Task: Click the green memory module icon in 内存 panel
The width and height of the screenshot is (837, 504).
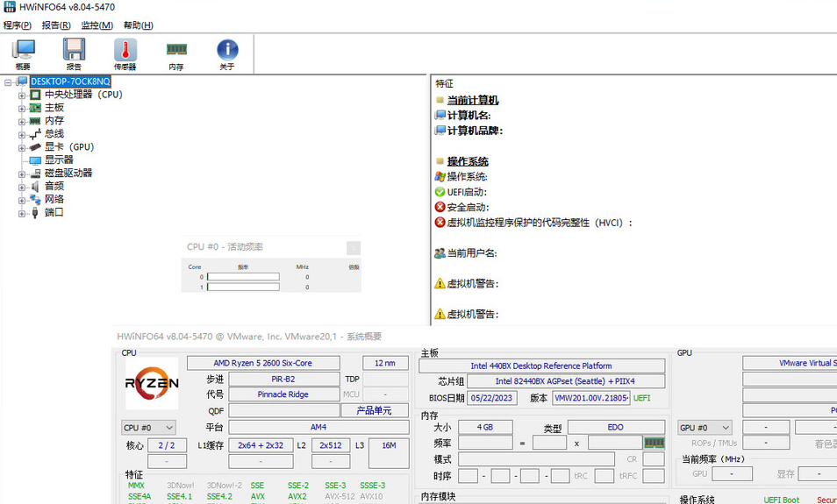Action: click(x=655, y=443)
